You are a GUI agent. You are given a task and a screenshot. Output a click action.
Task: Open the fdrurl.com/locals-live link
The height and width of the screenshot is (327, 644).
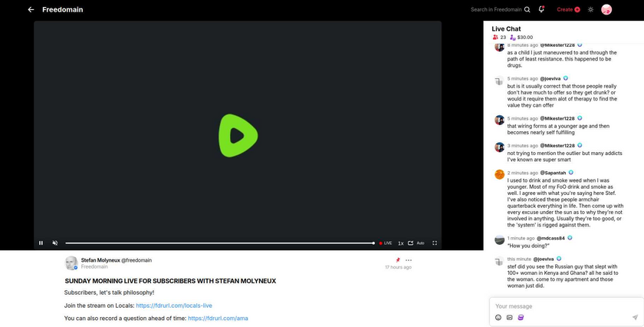pos(173,305)
